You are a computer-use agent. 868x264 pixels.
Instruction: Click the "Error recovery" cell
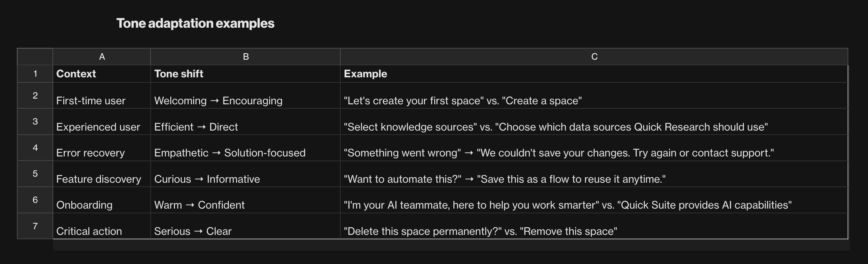coord(102,148)
